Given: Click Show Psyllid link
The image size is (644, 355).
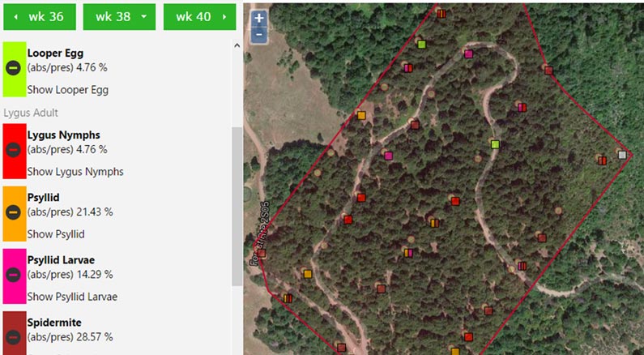Looking at the screenshot, I should [56, 234].
